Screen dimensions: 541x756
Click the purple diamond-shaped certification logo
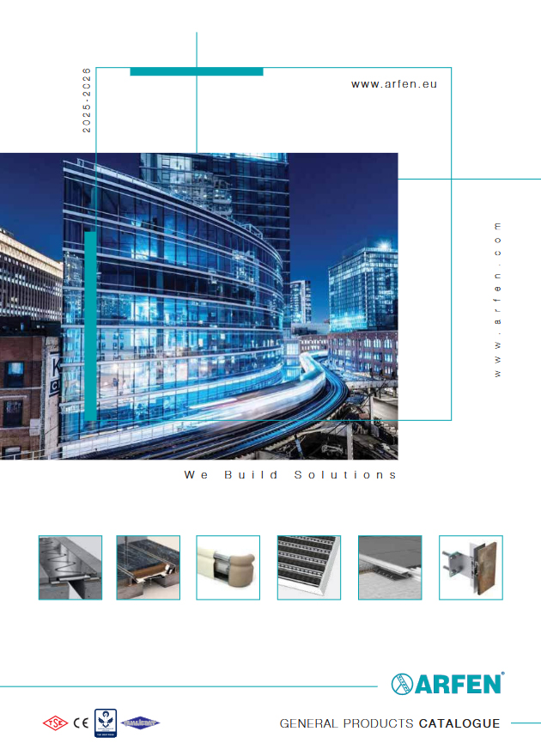click(x=140, y=722)
